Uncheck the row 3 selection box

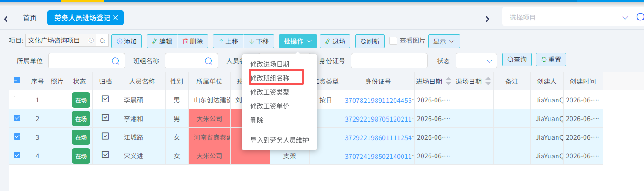pyautogui.click(x=17, y=136)
